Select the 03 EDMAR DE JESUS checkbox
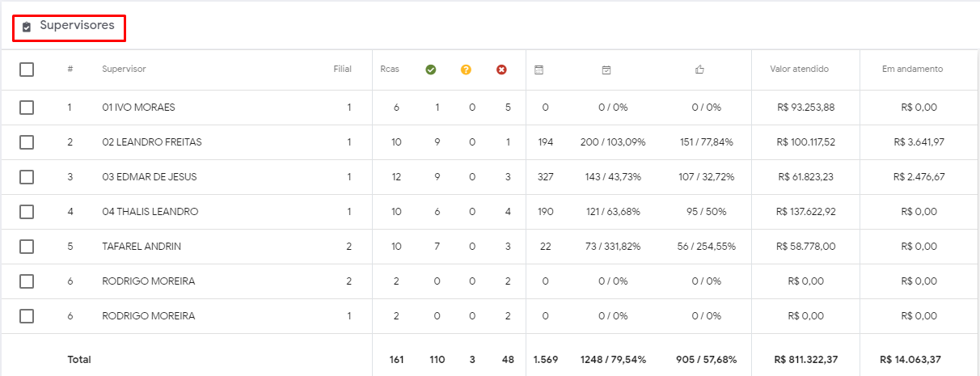 27,177
